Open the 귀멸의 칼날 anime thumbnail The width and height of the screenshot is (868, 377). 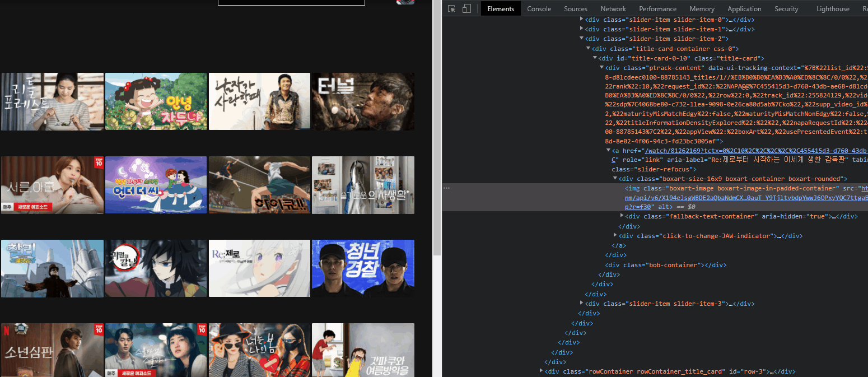156,268
